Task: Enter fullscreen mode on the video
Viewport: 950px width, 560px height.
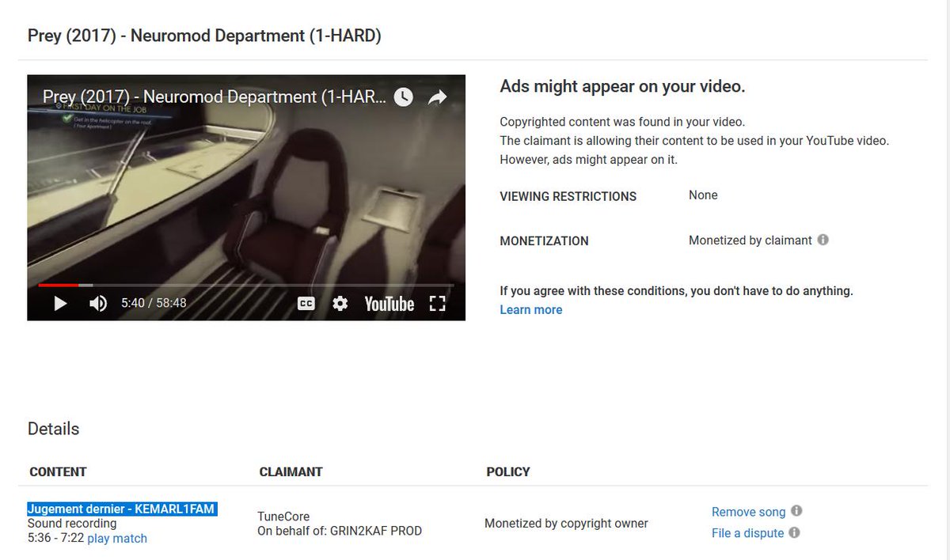Action: 437,304
